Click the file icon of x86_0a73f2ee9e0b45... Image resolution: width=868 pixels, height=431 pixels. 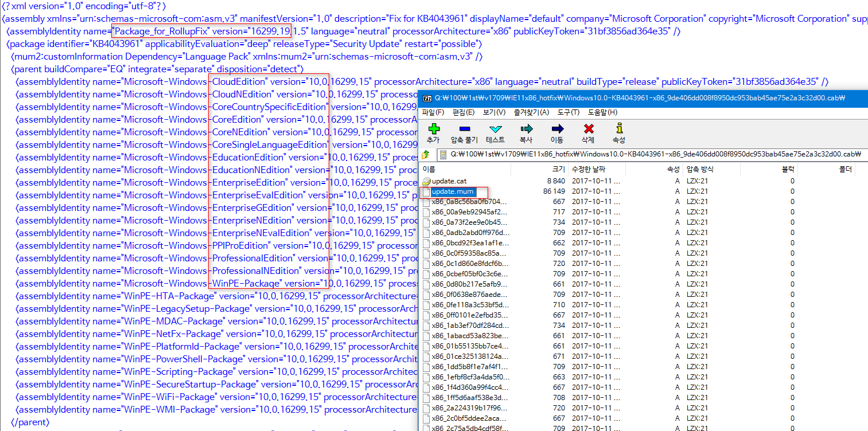426,222
